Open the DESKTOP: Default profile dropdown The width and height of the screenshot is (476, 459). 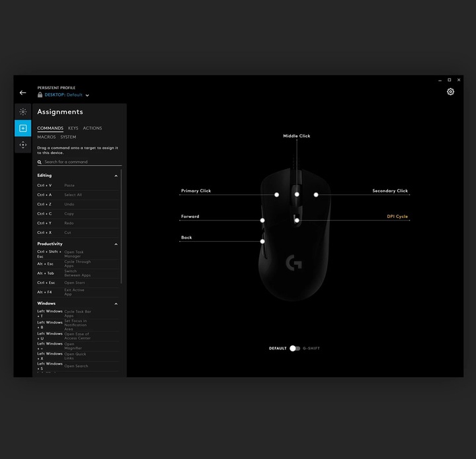click(x=67, y=95)
